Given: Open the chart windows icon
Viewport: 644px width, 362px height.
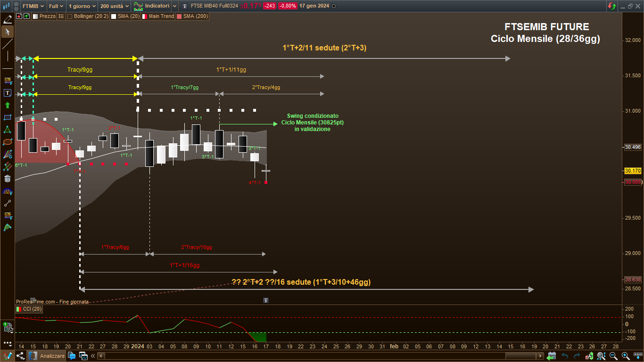Looking at the screenshot, I should coord(83,356).
